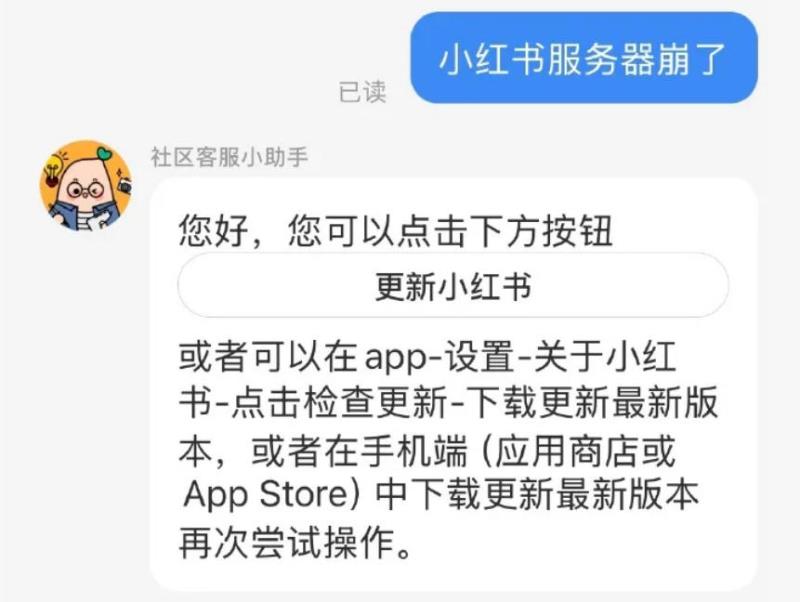Click the app-设置-关于小红 path text
This screenshot has width=800, height=602.
(x=520, y=356)
